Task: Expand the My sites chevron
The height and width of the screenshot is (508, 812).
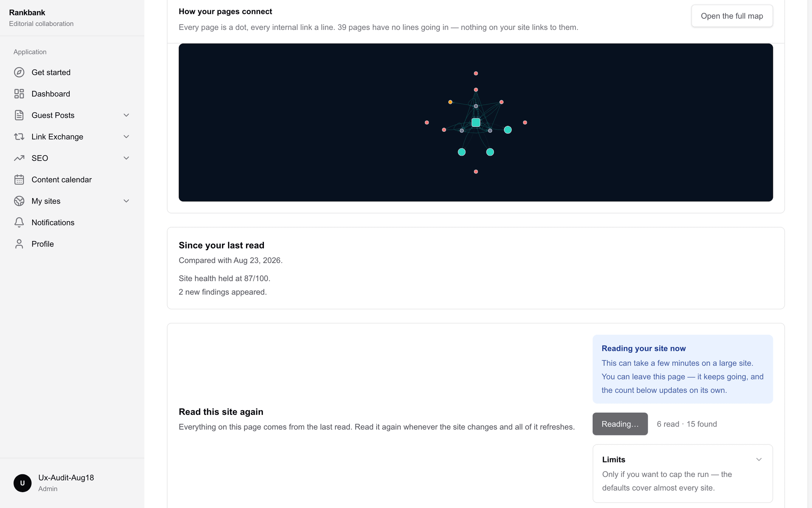Action: point(126,201)
